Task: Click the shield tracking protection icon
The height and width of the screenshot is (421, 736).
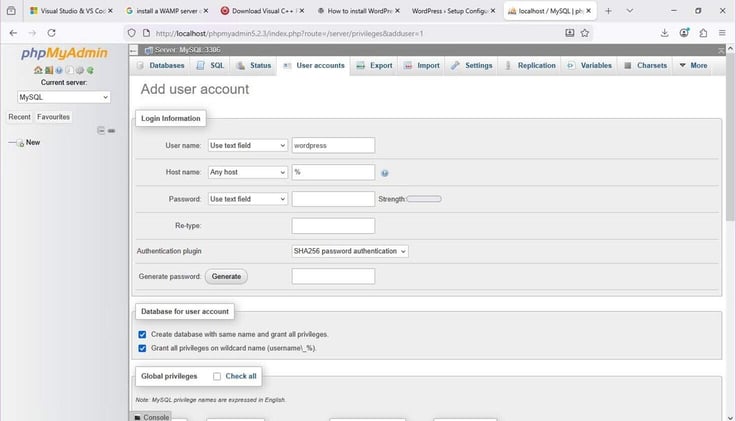Action: click(x=131, y=33)
